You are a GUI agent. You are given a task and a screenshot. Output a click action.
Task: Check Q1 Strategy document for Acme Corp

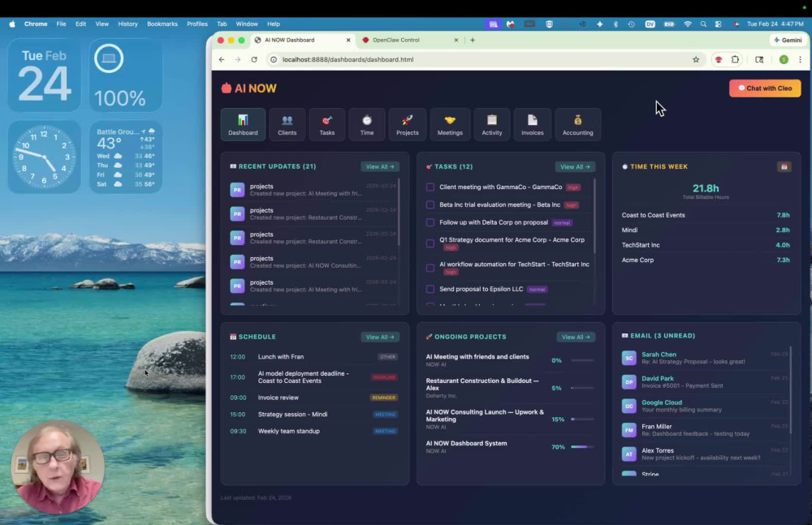point(430,243)
